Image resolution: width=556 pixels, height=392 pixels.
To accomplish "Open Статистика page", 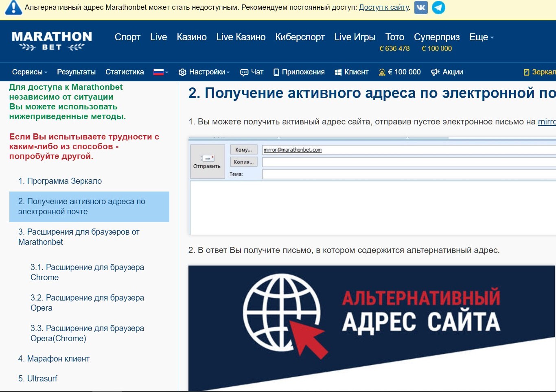I will (x=125, y=72).
